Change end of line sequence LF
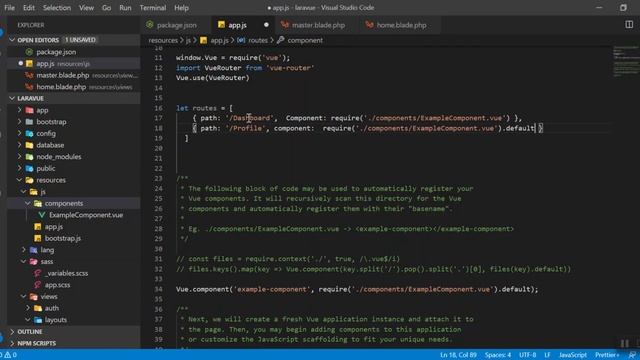 click(x=547, y=355)
